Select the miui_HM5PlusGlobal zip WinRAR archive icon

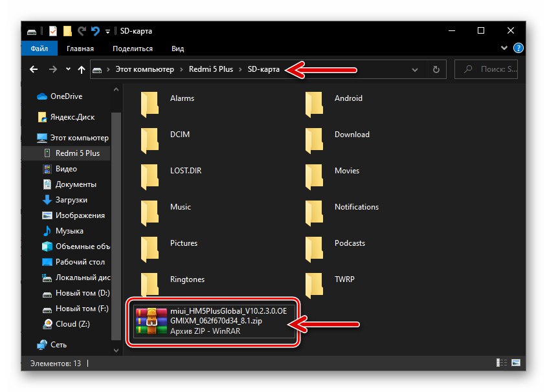point(151,321)
